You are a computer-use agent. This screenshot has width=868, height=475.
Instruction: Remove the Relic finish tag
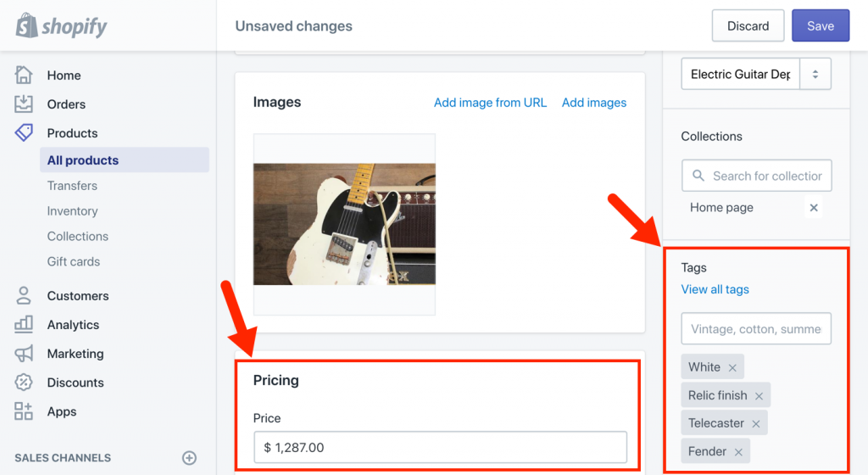[759, 395]
